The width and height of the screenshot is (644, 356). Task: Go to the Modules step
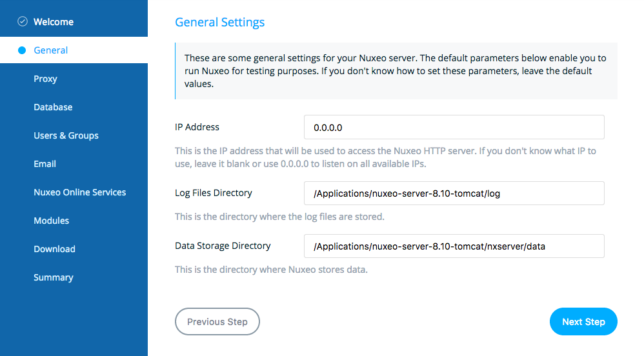click(52, 221)
